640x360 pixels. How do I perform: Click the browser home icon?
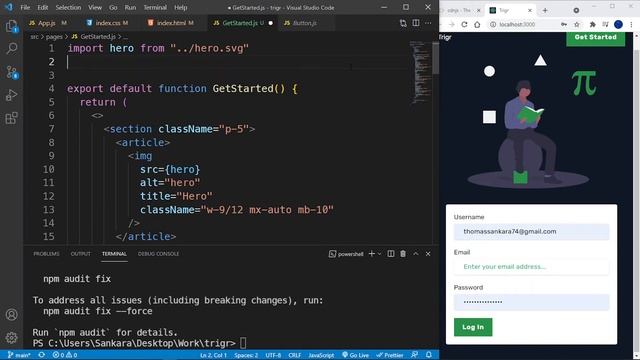[x=477, y=24]
